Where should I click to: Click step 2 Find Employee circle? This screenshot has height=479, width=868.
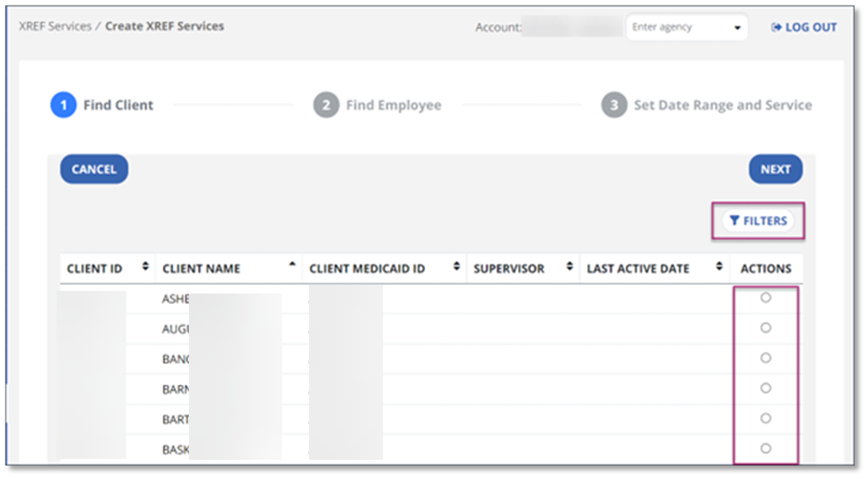click(x=326, y=105)
